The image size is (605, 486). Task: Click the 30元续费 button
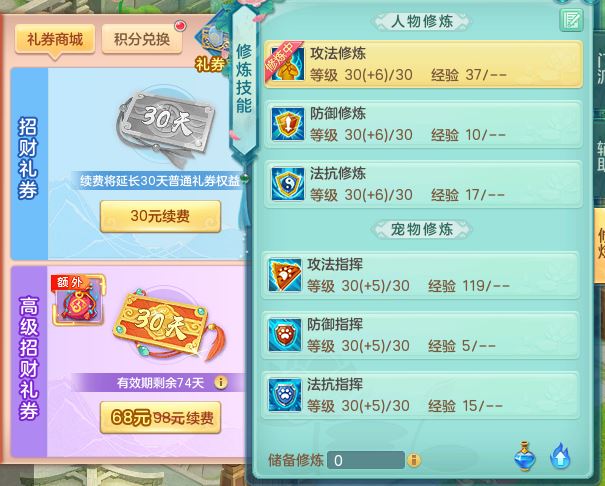pyautogui.click(x=160, y=216)
